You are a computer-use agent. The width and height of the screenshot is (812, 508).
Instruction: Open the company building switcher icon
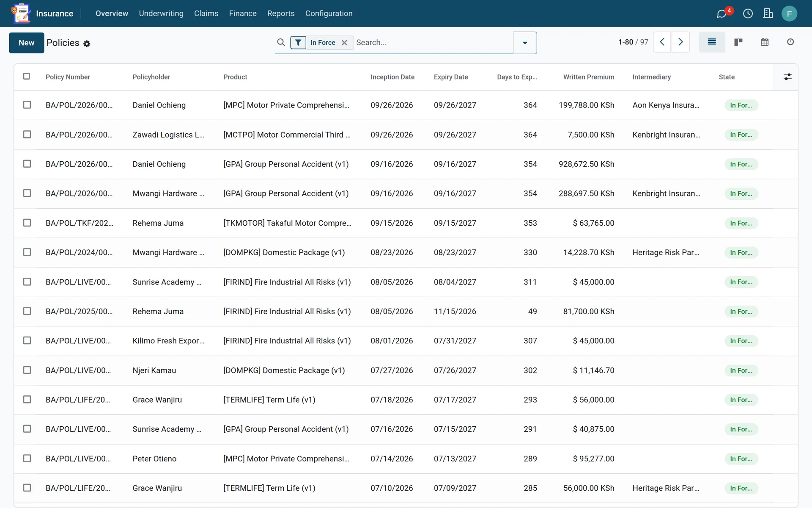(768, 14)
